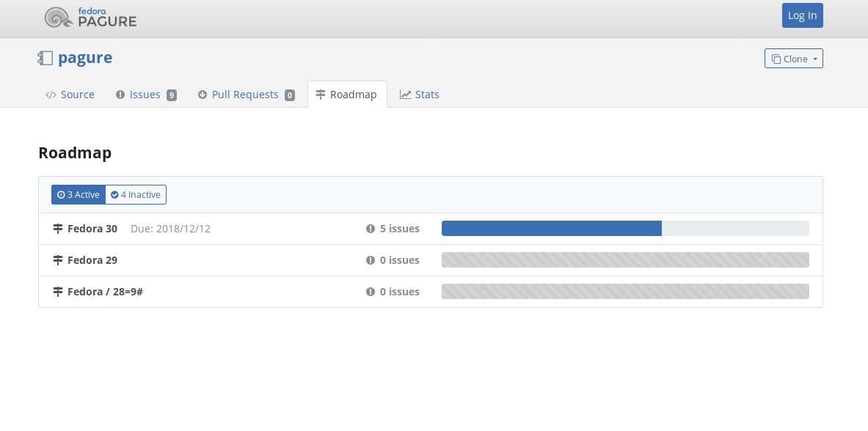Open the Issues tab

point(146,95)
